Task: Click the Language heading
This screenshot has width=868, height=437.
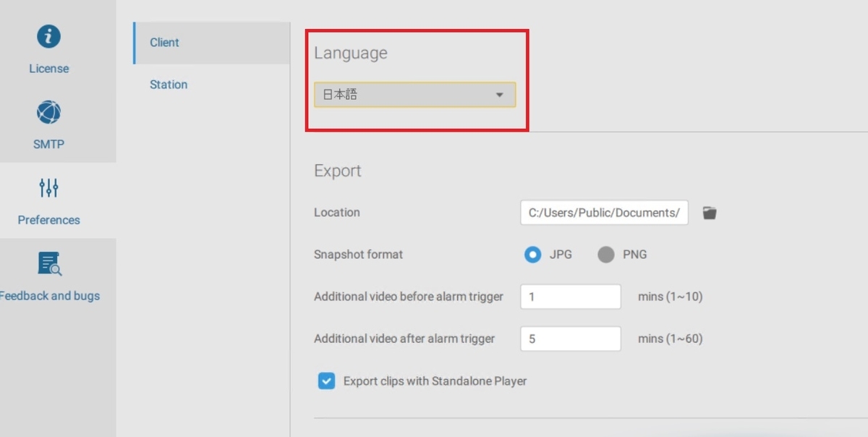Action: 351,54
